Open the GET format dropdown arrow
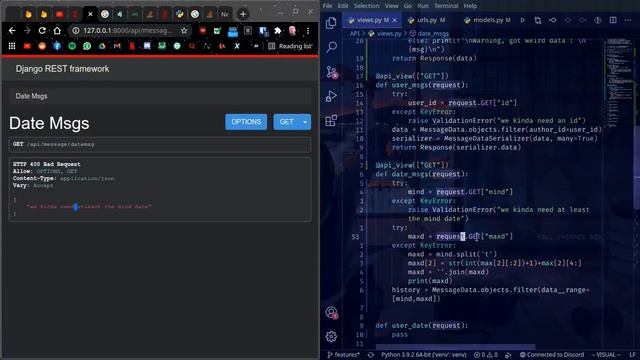The height and width of the screenshot is (360, 640). pyautogui.click(x=305, y=122)
